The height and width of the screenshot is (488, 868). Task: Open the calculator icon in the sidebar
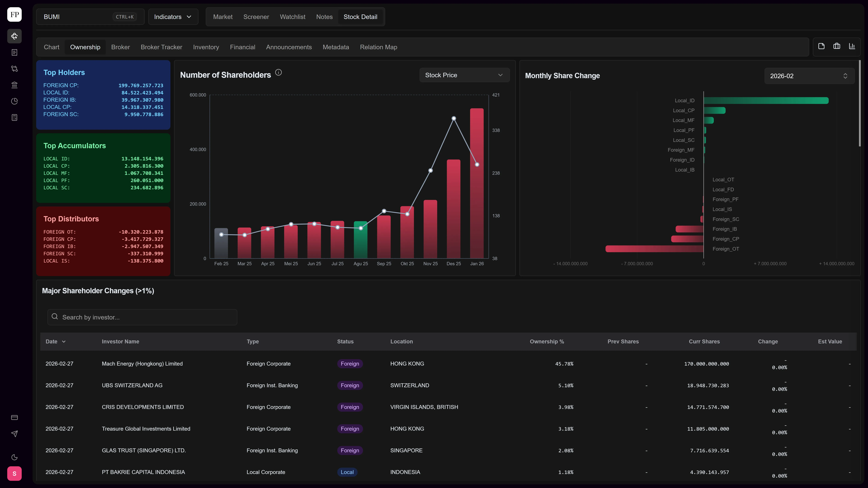(x=14, y=117)
